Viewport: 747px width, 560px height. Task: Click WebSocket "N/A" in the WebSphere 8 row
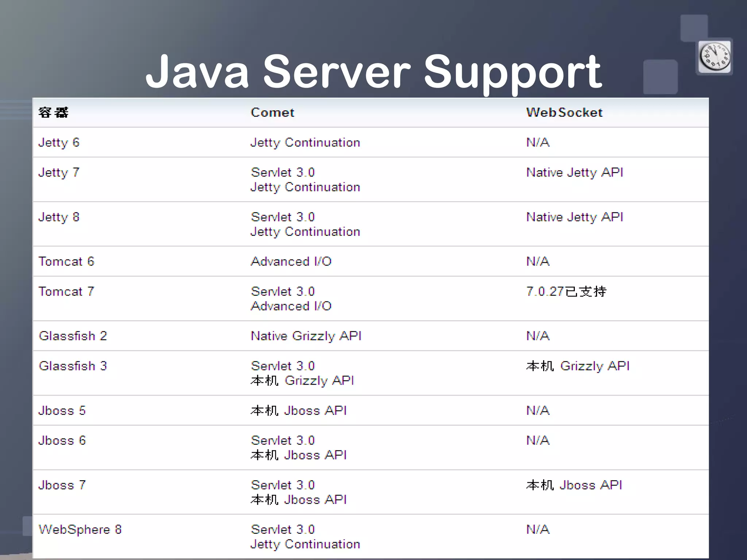[538, 529]
